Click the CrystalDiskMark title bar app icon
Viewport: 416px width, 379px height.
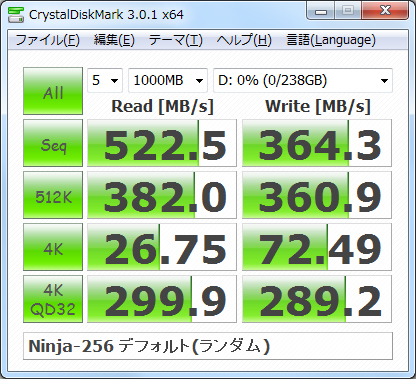(x=16, y=14)
